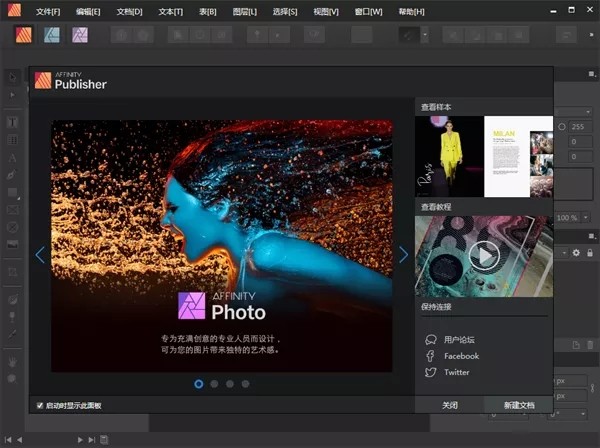Select the first carousel page dot

tap(198, 383)
